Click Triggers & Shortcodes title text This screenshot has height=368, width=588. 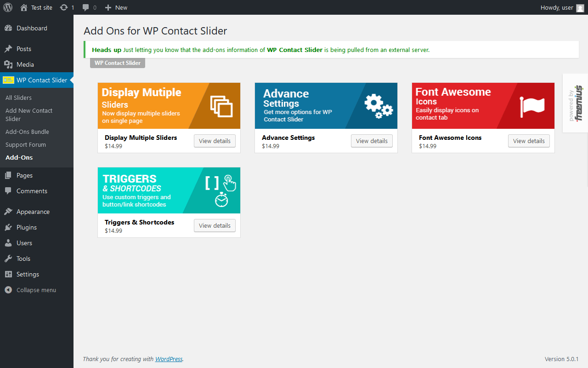(140, 222)
